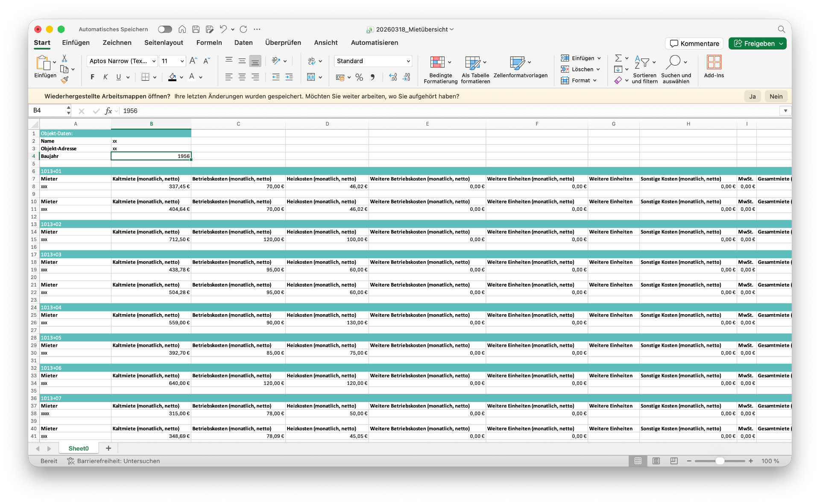Open the font name dropdown

(154, 61)
